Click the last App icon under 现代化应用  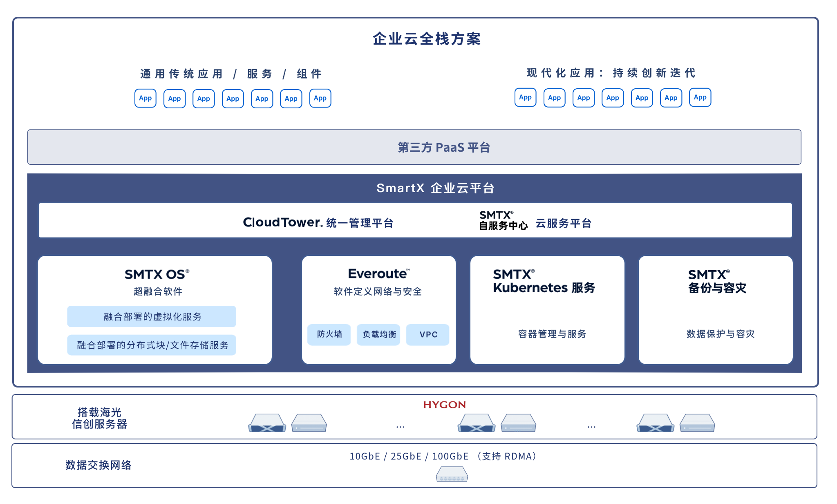[x=700, y=98]
